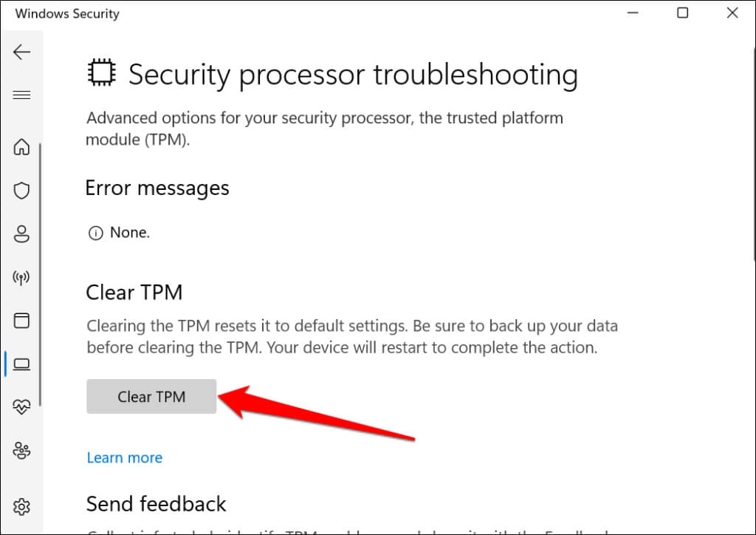Image resolution: width=756 pixels, height=535 pixels.
Task: Open Family options icon
Action: point(21,450)
